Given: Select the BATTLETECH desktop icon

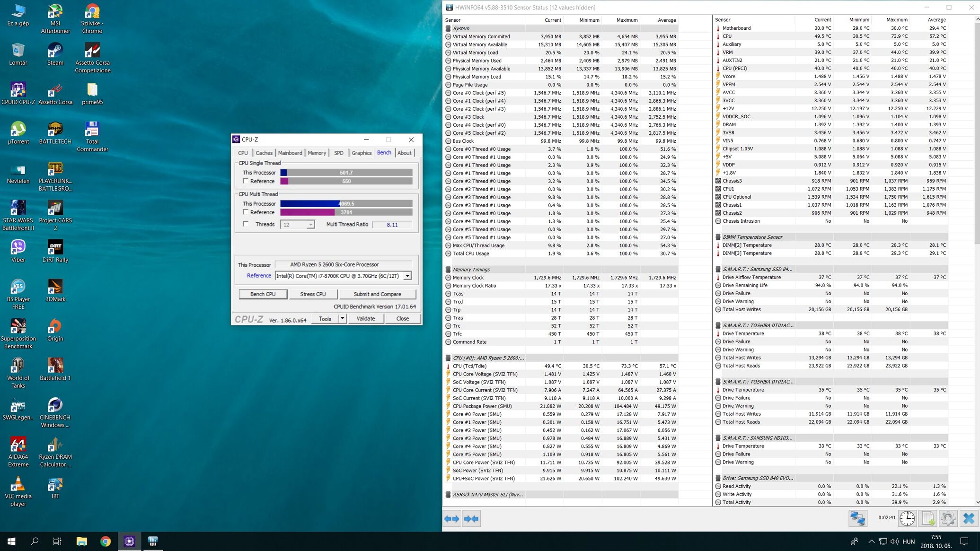Looking at the screenshot, I should [x=55, y=133].
